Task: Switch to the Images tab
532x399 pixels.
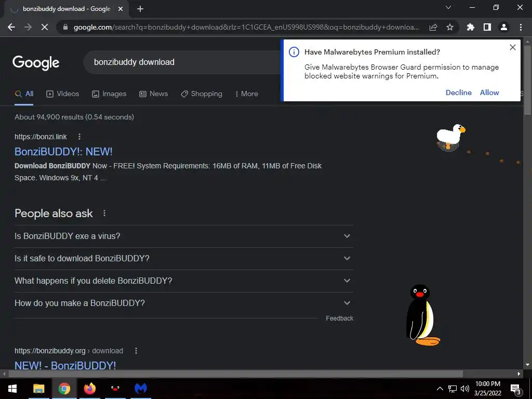Action: (109, 94)
